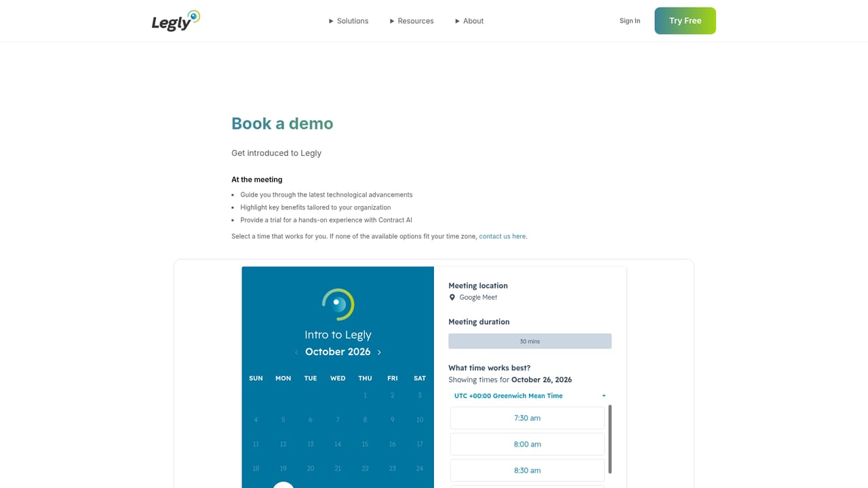Click the 'Book a demo' heading
Screen dimensions: 868x488
point(282,123)
